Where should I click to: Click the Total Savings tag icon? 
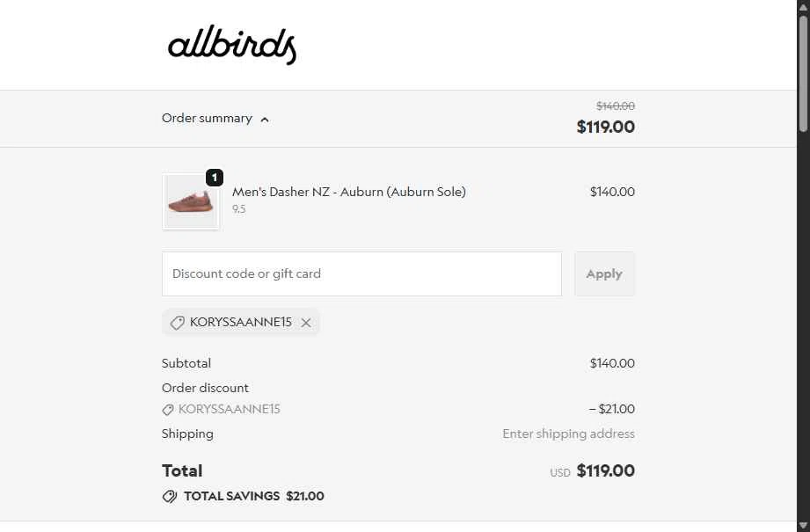[170, 497]
